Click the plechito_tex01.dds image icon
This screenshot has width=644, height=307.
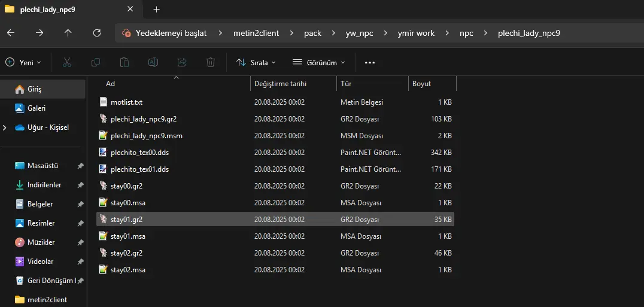click(103, 169)
